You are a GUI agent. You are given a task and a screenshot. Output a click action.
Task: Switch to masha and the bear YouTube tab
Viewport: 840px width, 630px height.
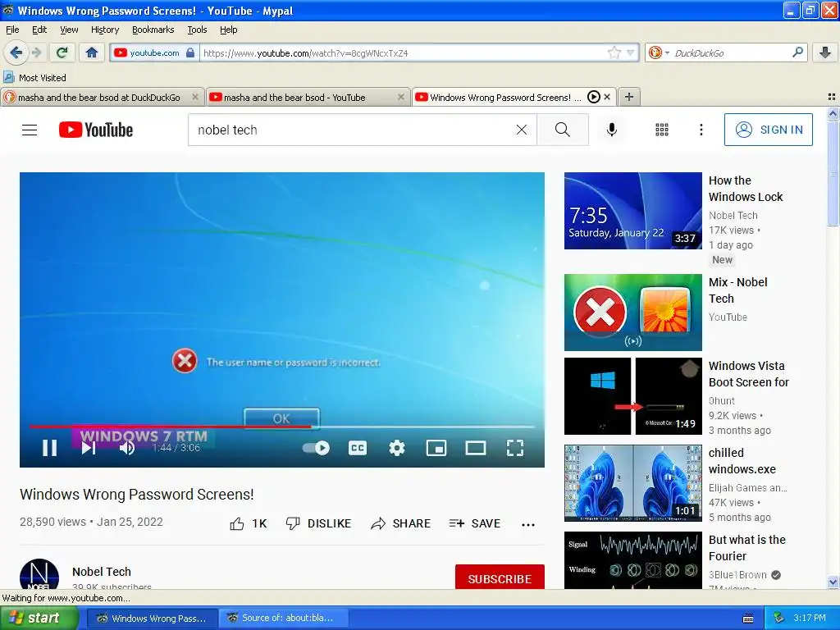point(294,97)
